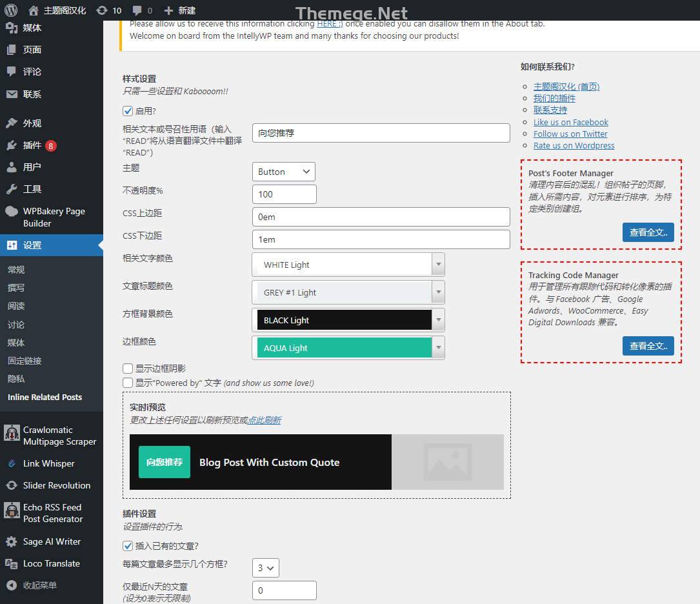Click the 插件 plug icon in sidebar

(12, 145)
